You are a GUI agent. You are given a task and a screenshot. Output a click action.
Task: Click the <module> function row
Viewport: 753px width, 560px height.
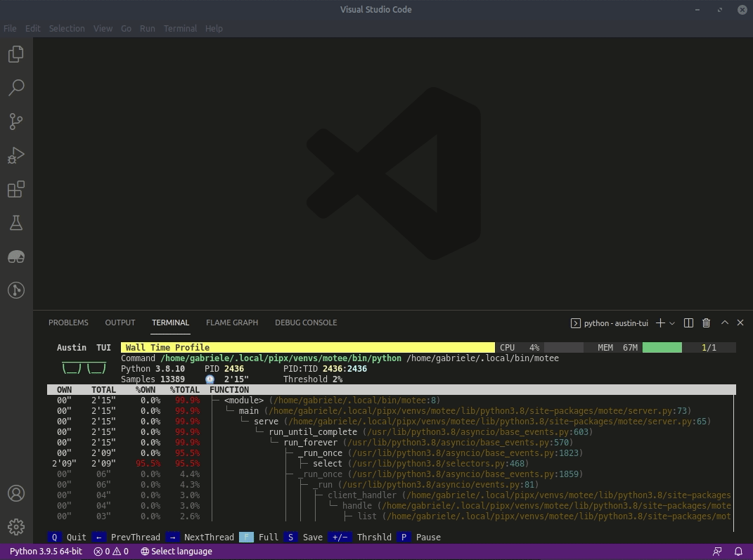click(391, 401)
